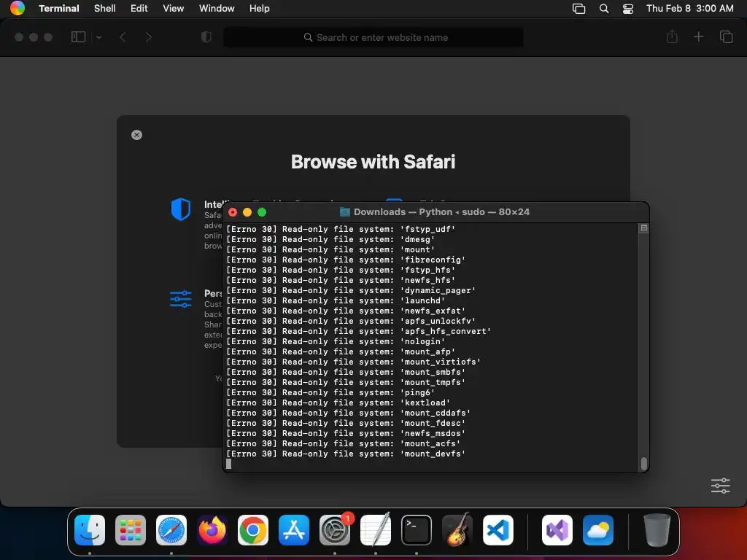Click the Terminal title folder proxy icon
Image resolution: width=747 pixels, height=560 pixels.
[345, 212]
